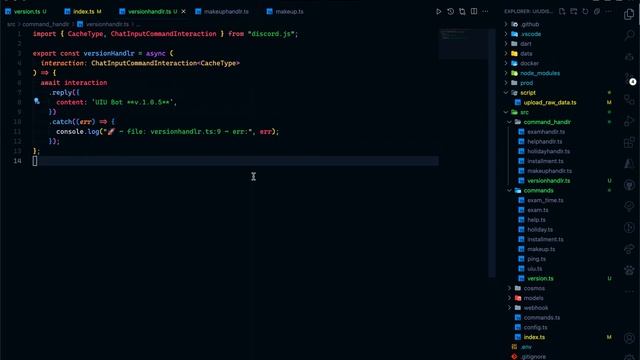
Task: Run the current file with play icon
Action: click(x=438, y=11)
